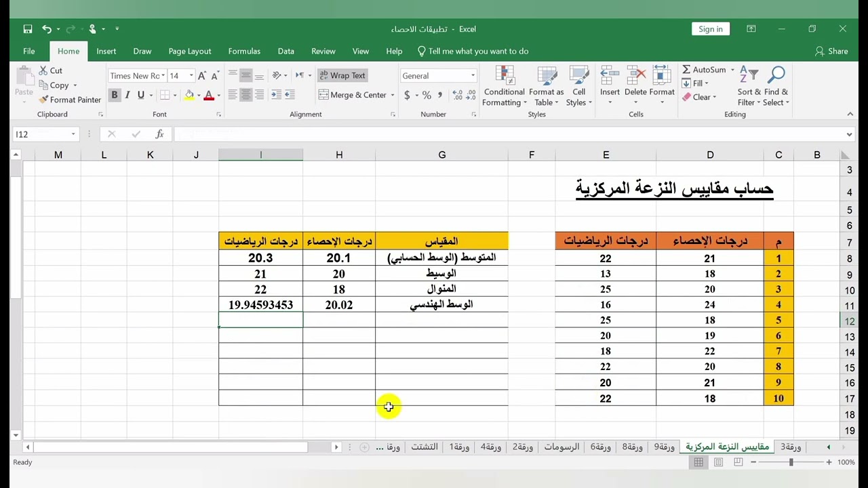Select column G header
868x488 pixels.
point(442,155)
